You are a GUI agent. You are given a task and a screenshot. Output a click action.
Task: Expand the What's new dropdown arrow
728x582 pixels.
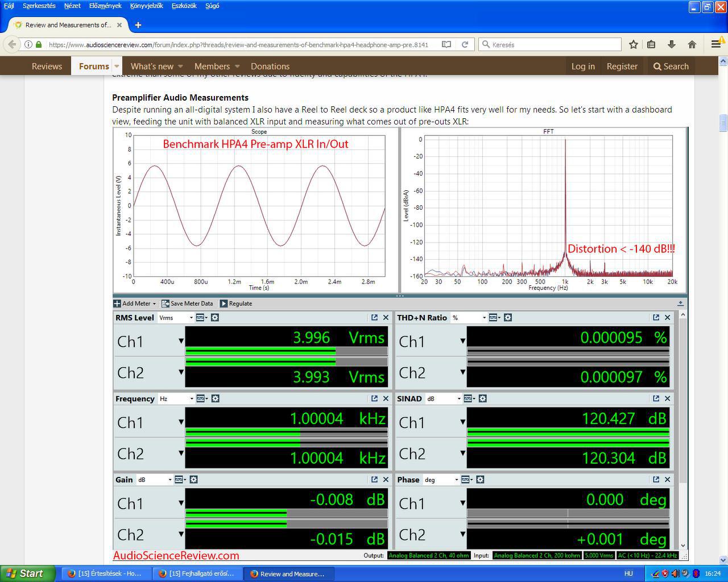180,66
